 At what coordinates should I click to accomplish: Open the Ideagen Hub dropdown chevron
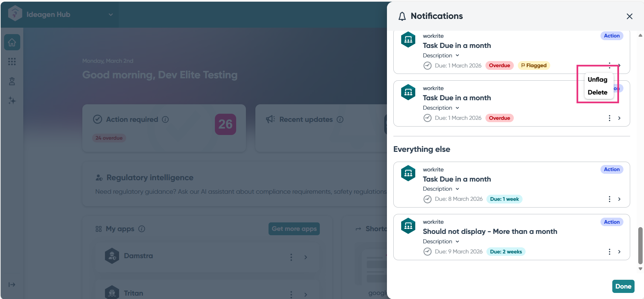(x=111, y=15)
